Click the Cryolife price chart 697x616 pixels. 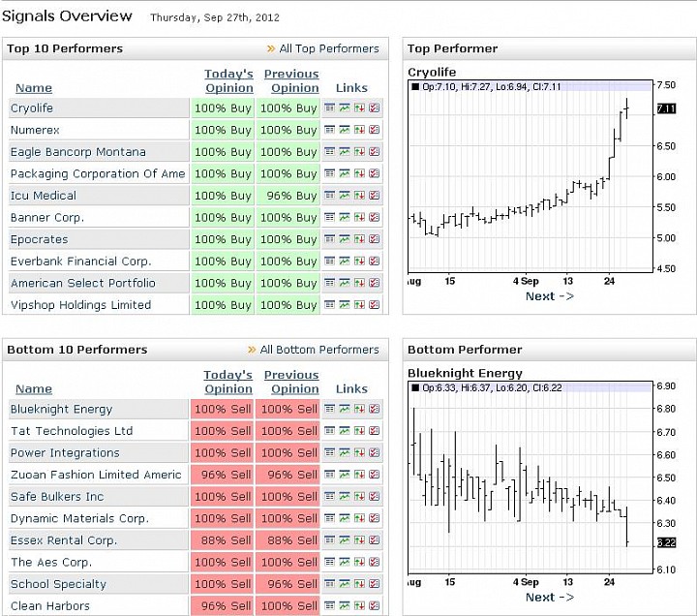tap(530, 177)
